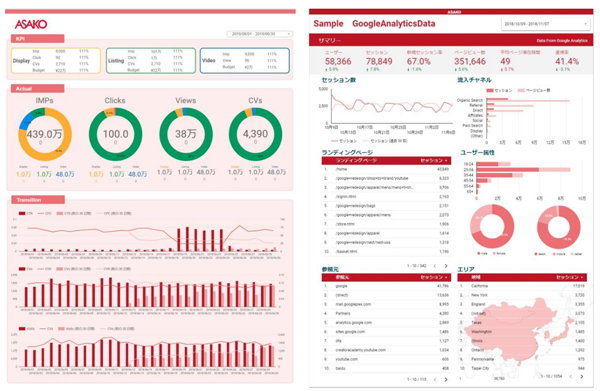Image resolution: width=600 pixels, height=391 pixels.
Task: Click the Sample GoogleAnalyticsData title
Action: [x=374, y=24]
